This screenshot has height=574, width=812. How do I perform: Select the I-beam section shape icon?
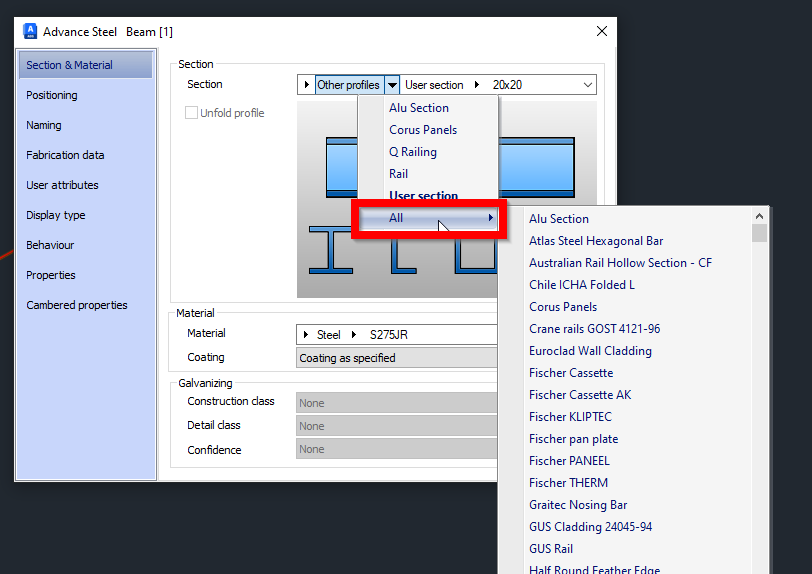click(331, 250)
